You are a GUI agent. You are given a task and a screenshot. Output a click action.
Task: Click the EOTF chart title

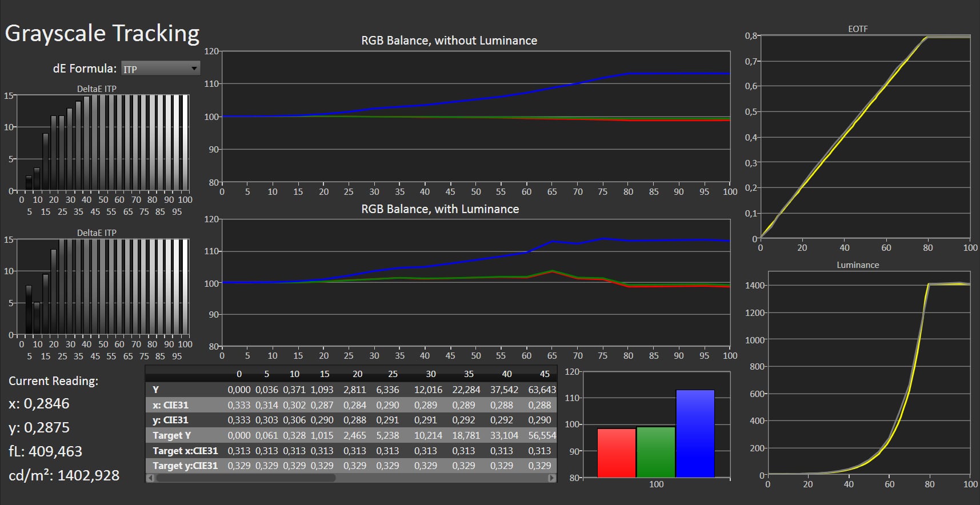click(x=858, y=29)
